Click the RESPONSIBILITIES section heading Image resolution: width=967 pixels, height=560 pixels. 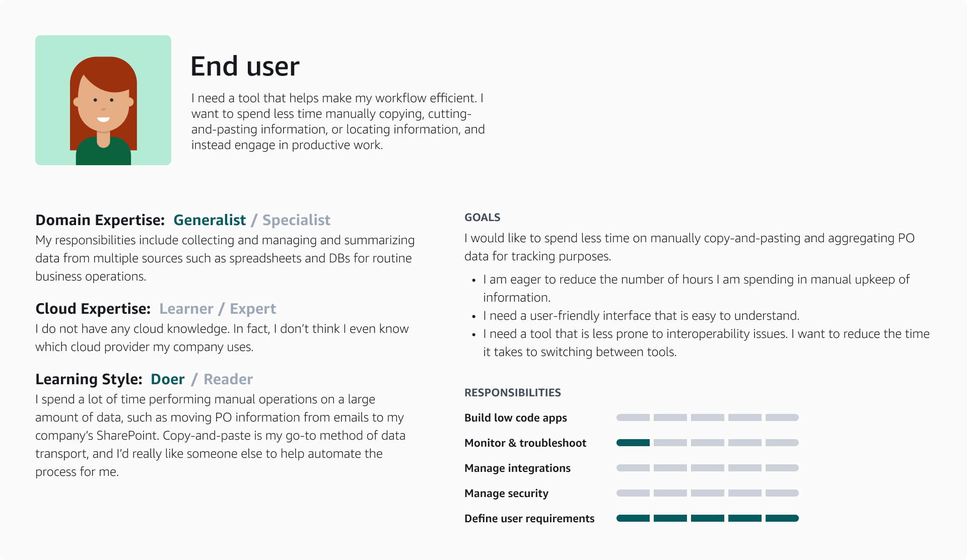click(513, 392)
